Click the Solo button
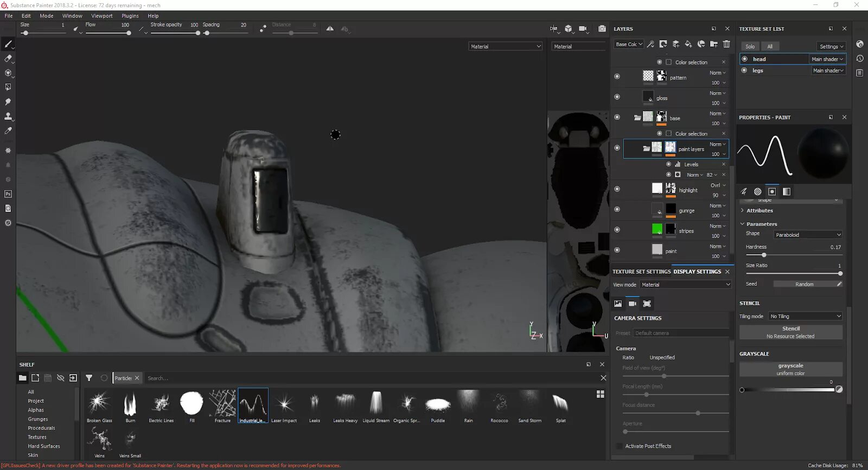868x470 pixels. (750, 47)
